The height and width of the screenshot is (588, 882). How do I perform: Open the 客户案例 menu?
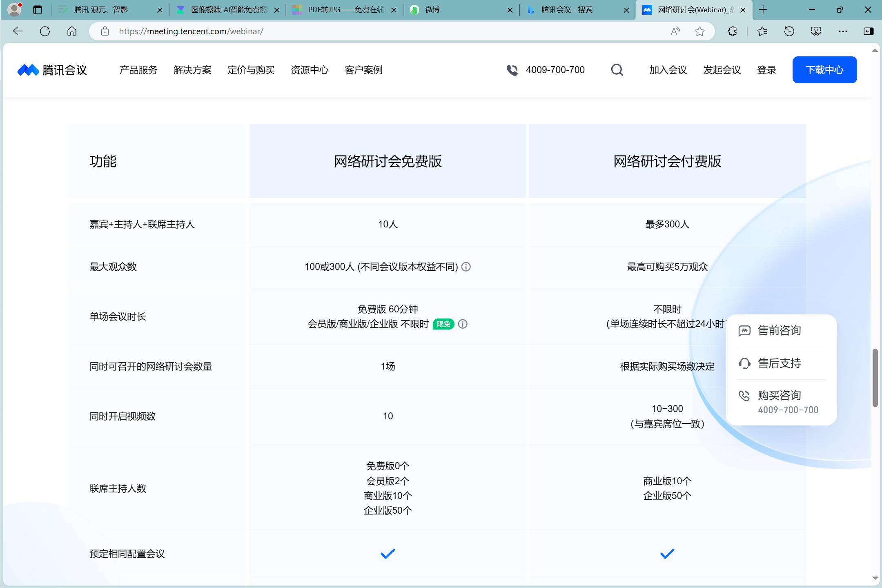point(363,70)
